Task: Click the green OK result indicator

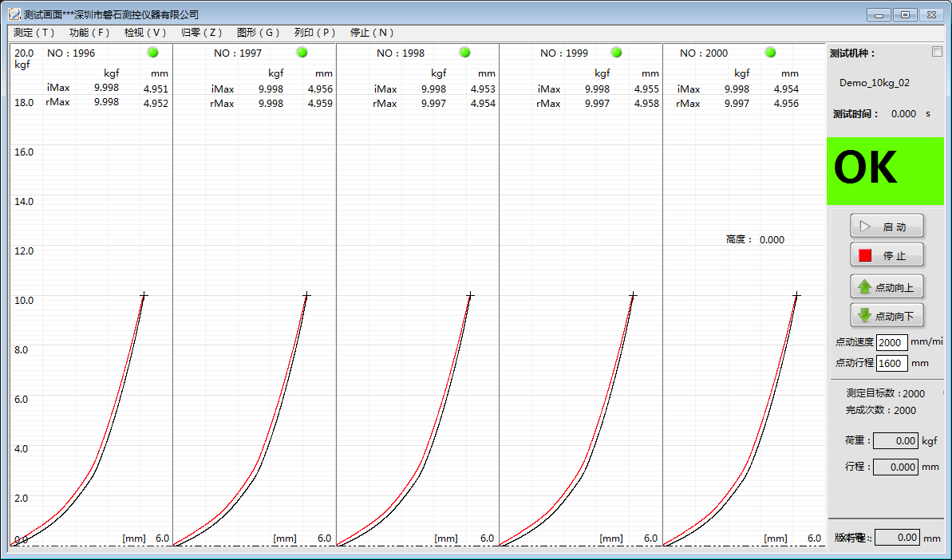Action: (885, 171)
